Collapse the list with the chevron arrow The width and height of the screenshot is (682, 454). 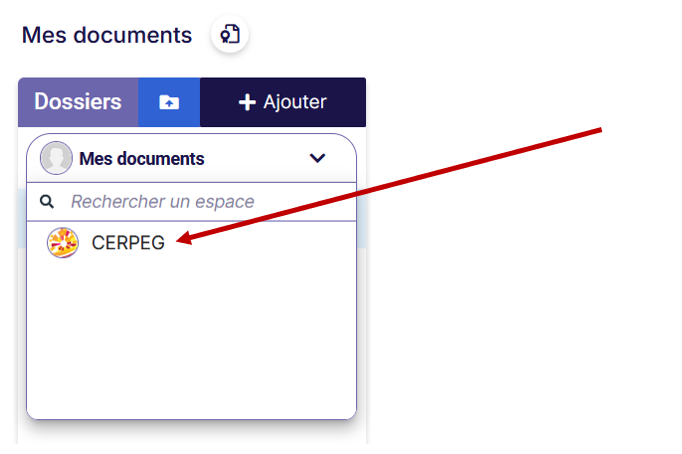pyautogui.click(x=318, y=158)
